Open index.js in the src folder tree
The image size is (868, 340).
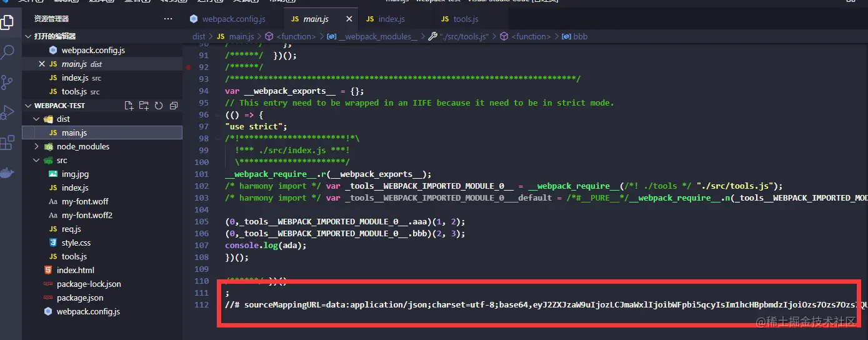pyautogui.click(x=102, y=187)
